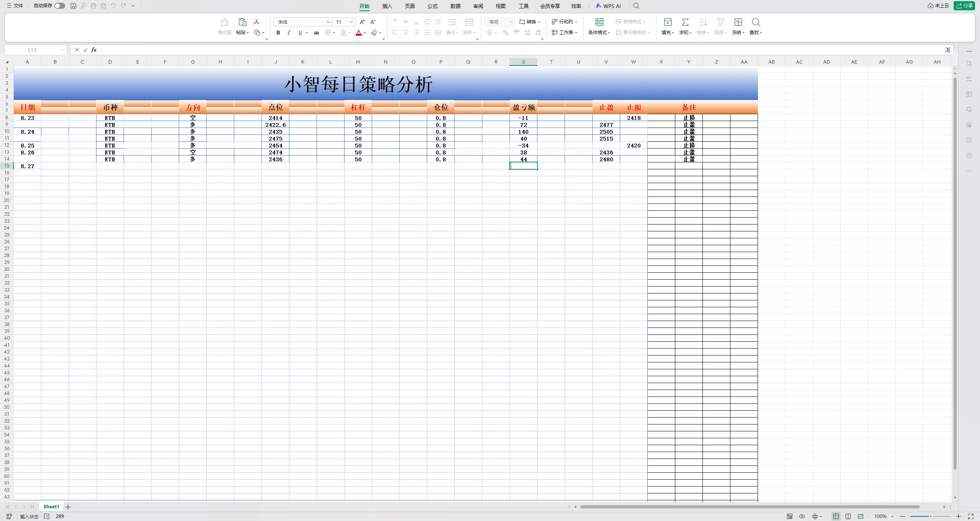Image resolution: width=980 pixels, height=521 pixels.
Task: Open the Formulas tab
Action: click(433, 6)
